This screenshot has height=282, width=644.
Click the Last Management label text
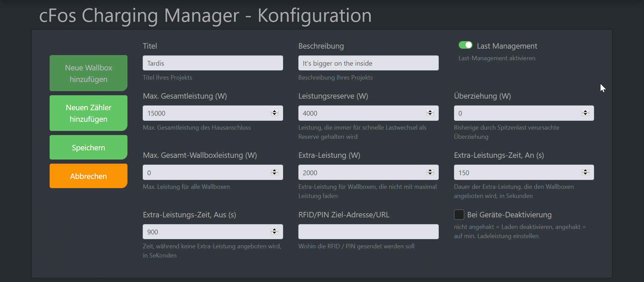pos(507,46)
